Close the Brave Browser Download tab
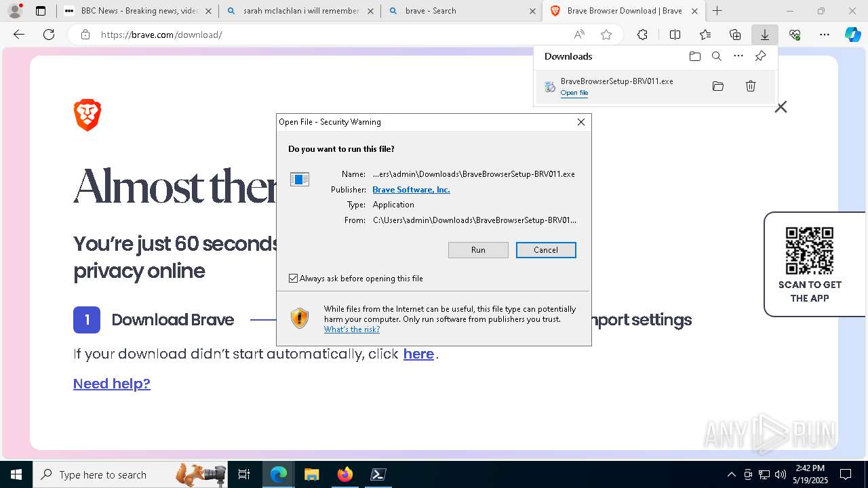Image resolution: width=868 pixels, height=488 pixels. point(694,11)
